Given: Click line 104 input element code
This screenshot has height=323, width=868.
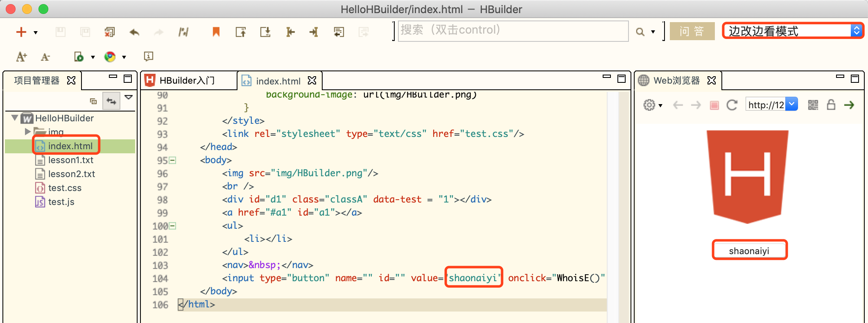Looking at the screenshot, I should click(413, 278).
